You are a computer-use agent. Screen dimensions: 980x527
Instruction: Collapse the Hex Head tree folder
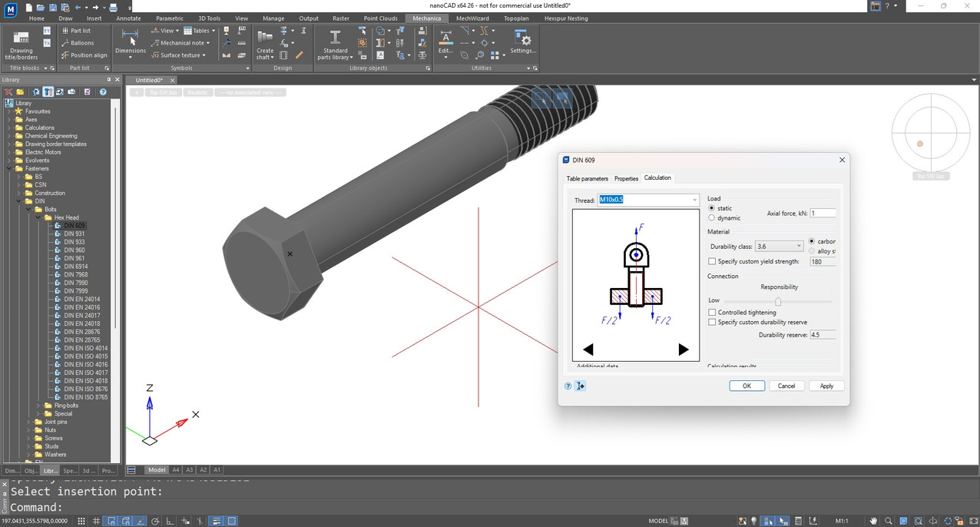click(38, 217)
